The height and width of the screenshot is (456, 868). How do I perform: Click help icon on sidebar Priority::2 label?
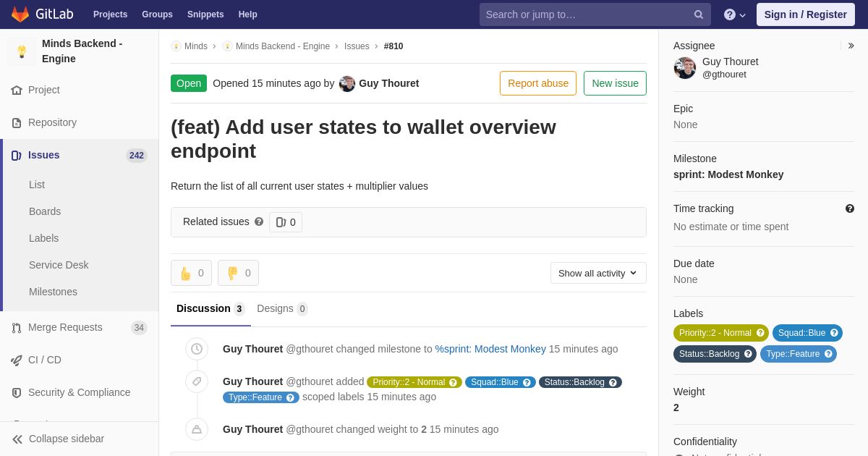tap(760, 333)
